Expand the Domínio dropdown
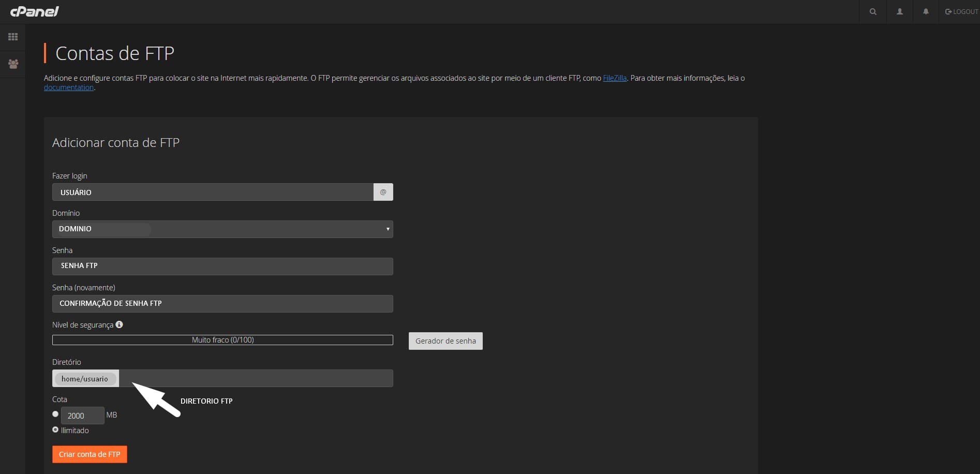This screenshot has width=980, height=474. (x=222, y=229)
